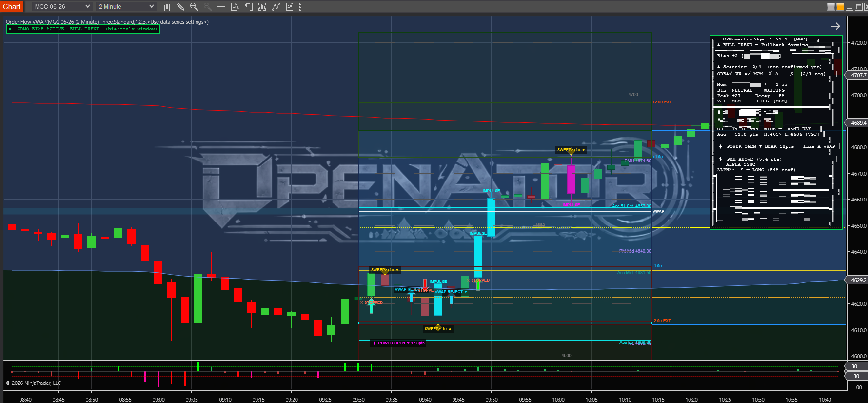Click the right arrow to scroll chart to latest bar

[835, 26]
